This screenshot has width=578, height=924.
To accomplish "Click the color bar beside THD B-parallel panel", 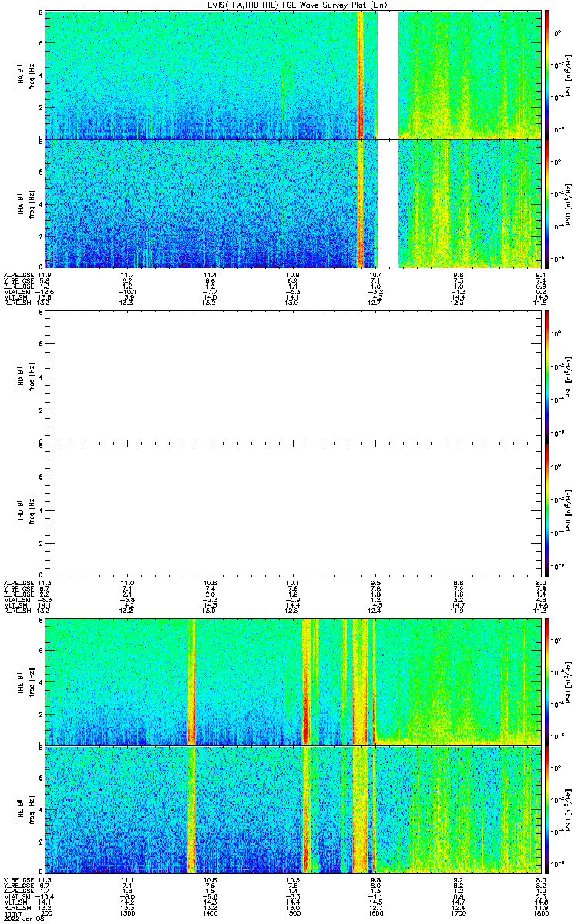I will tap(547, 509).
